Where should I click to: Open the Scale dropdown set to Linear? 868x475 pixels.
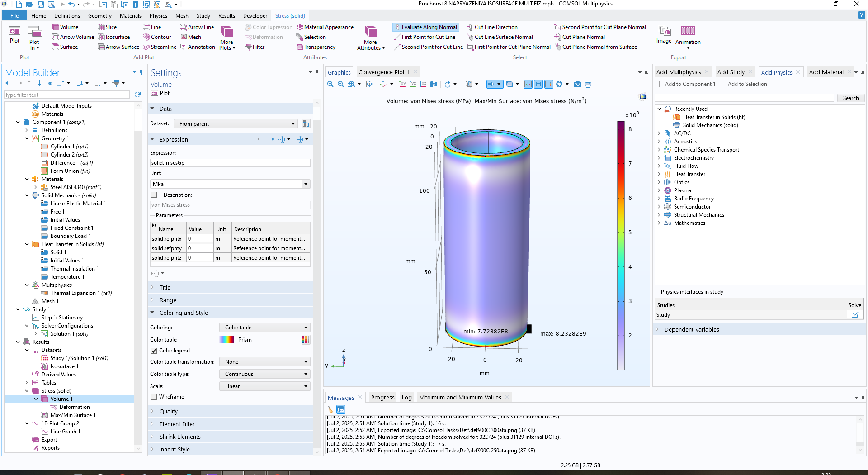[265, 386]
